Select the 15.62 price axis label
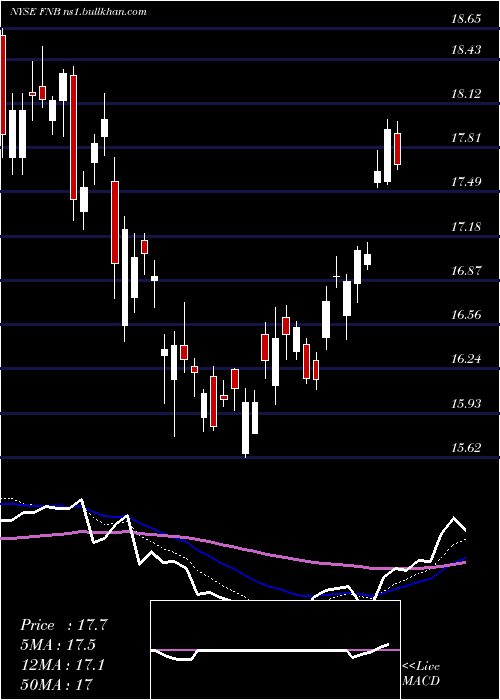 click(466, 448)
